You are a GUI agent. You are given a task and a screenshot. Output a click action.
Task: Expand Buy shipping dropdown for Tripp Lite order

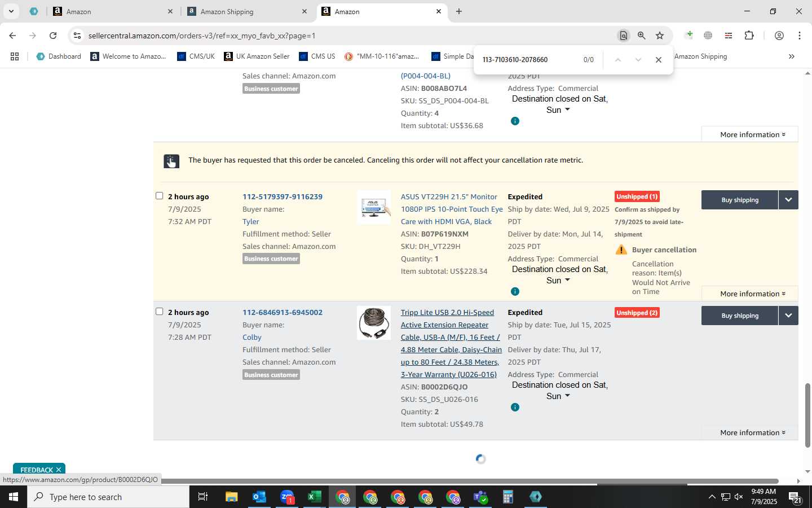pos(788,316)
